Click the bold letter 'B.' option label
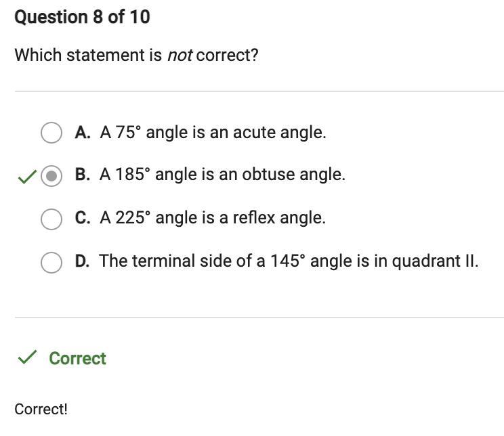Viewport: 504px width, 436px height. (x=83, y=175)
